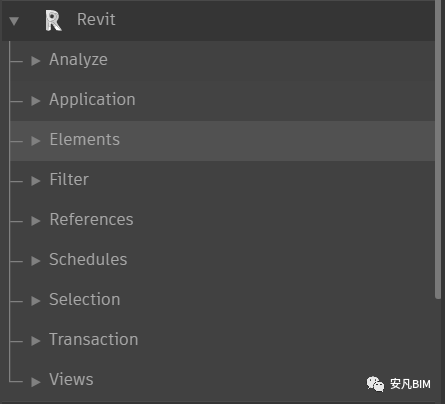
Task: Select the Analyze tree item
Action: (x=222, y=61)
